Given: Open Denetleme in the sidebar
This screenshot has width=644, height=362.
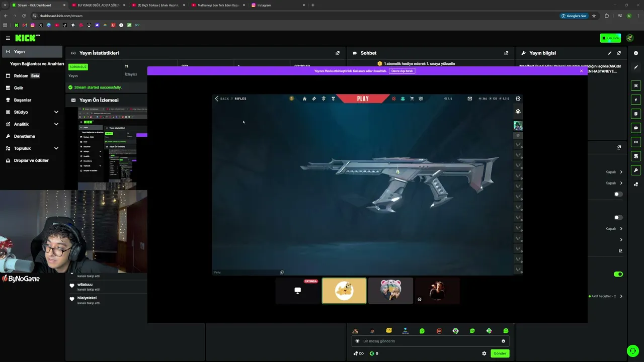Looking at the screenshot, I should click(x=33, y=136).
